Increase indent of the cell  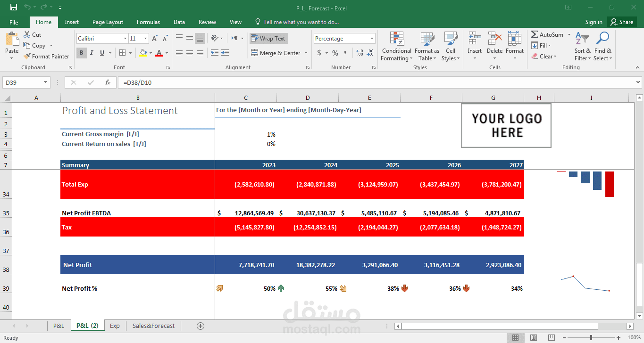tap(225, 53)
